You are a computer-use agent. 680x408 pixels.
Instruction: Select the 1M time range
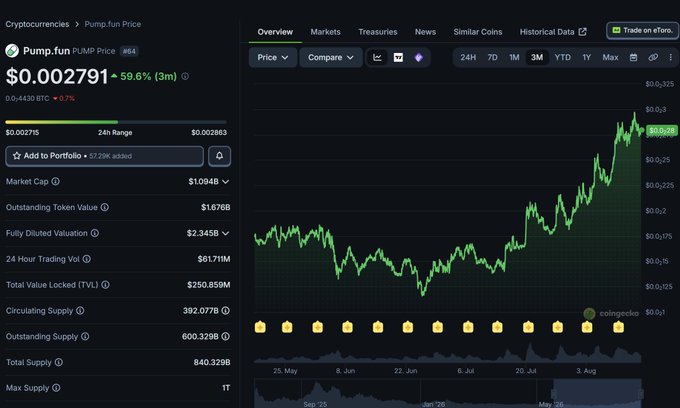514,57
